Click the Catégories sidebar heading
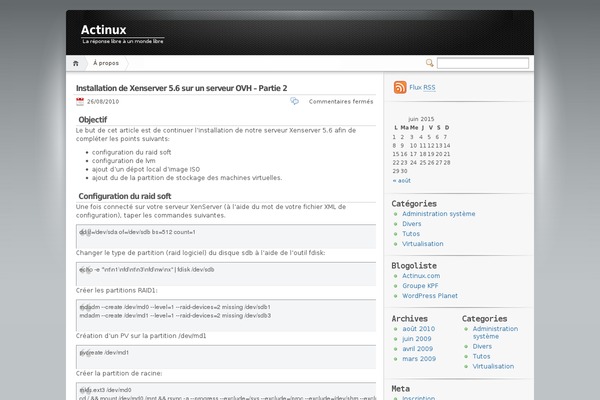The width and height of the screenshot is (600, 400). click(414, 204)
